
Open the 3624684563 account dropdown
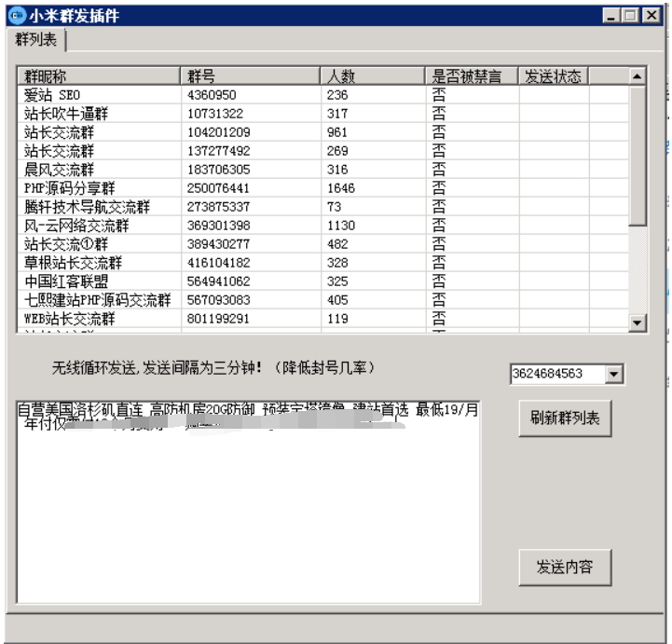coord(613,374)
